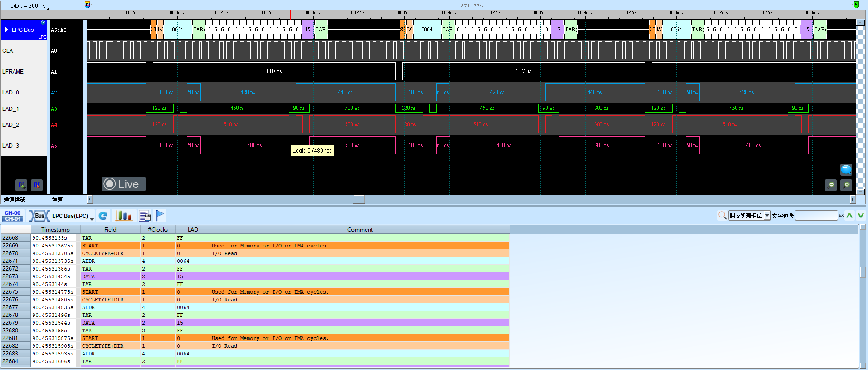This screenshot has height=370, width=868.
Task: Click the search magnifier icon
Action: click(722, 215)
